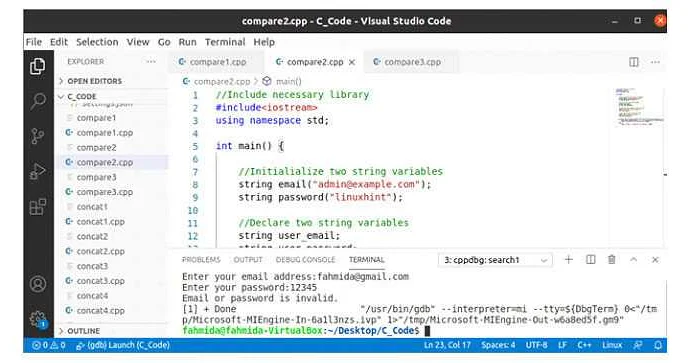Open the Search view in activity bar
This screenshot has width=689, height=363.
tap(38, 101)
